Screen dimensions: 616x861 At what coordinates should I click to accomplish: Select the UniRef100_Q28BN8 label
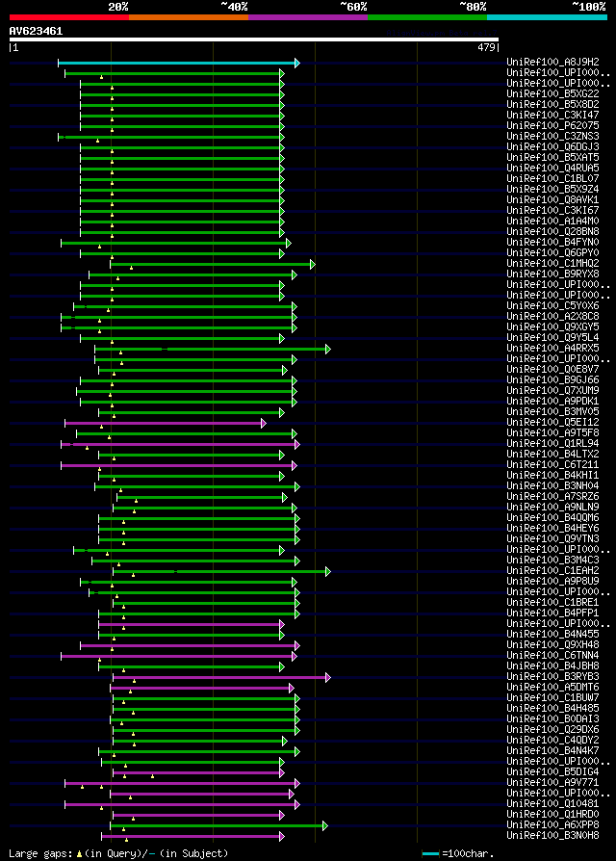pyautogui.click(x=552, y=232)
